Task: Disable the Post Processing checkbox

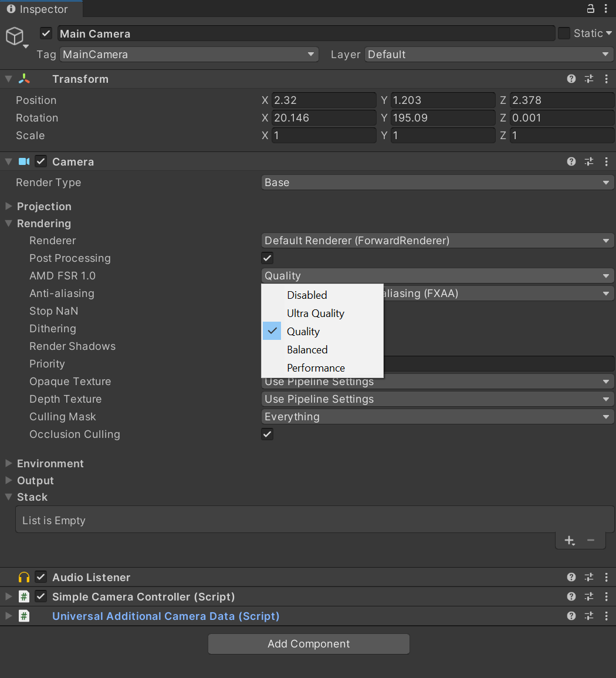Action: click(267, 258)
